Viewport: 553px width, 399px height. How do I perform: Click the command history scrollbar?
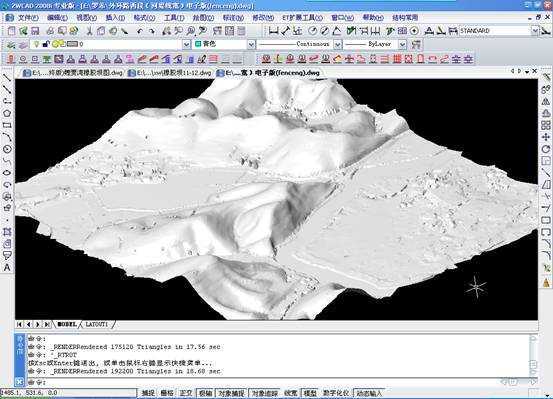coord(533,355)
